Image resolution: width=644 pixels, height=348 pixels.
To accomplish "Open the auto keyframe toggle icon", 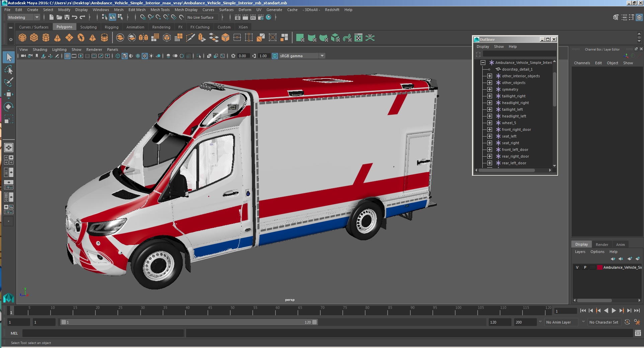I will [627, 322].
